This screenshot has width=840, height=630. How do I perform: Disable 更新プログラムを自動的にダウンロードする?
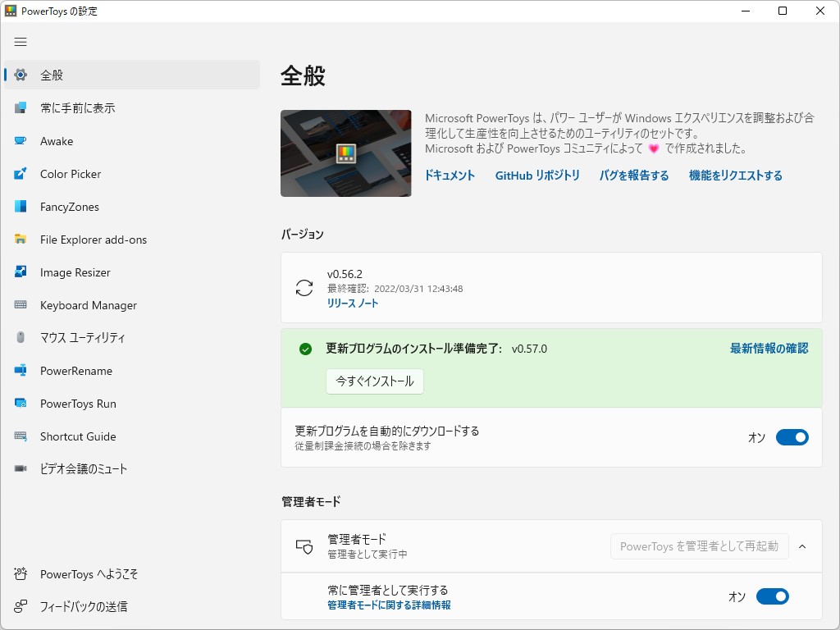(x=792, y=437)
